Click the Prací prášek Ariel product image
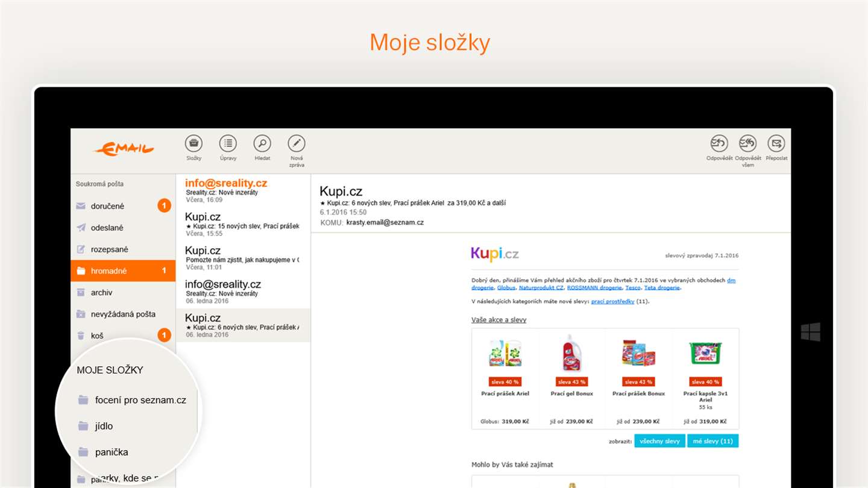The height and width of the screenshot is (488, 868). 505,354
